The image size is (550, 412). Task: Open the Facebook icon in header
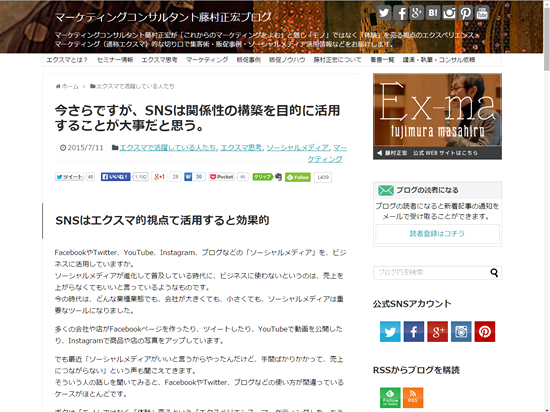(x=400, y=13)
